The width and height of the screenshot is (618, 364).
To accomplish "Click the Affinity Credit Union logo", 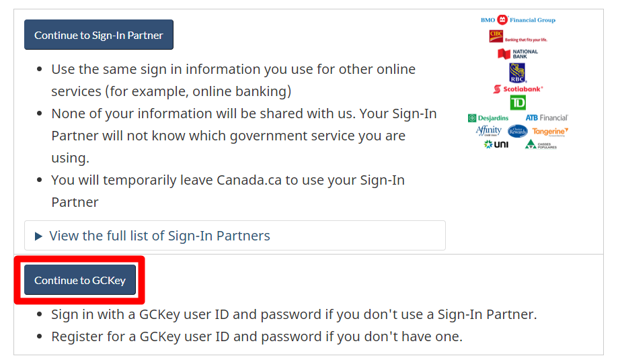I will [x=488, y=131].
